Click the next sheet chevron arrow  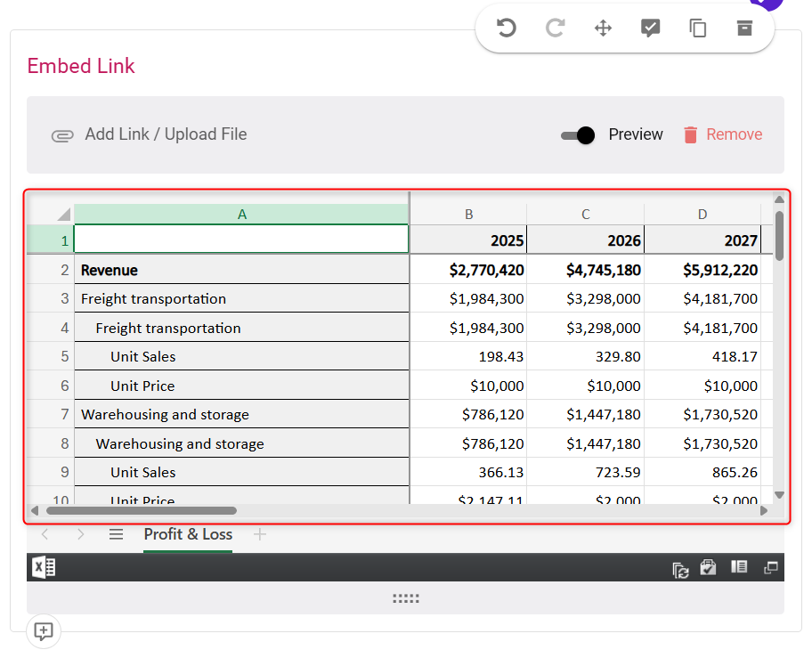81,535
